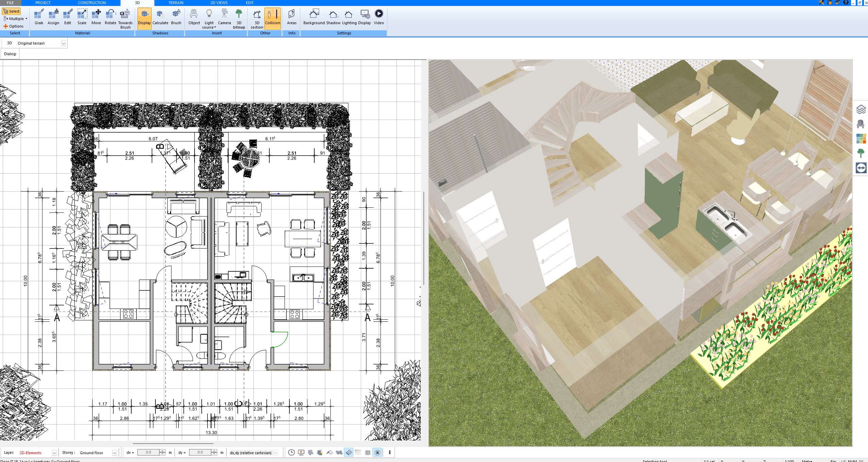Insert a Camera
The height and width of the screenshot is (462, 868).
[224, 17]
